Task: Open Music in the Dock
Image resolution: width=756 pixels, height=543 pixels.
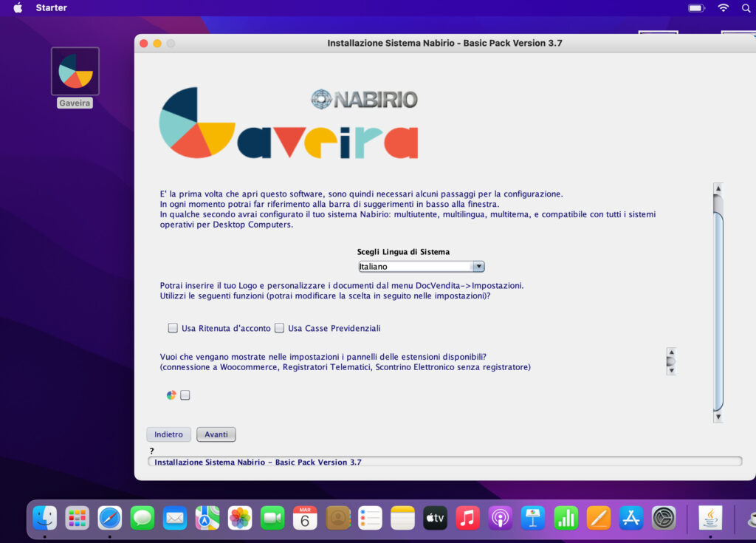Action: coord(467,518)
